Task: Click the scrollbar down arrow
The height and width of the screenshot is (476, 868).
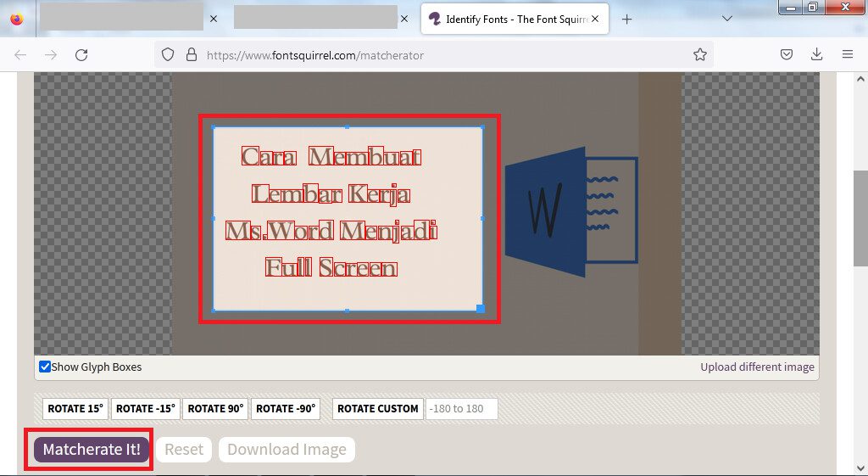Action: point(860,468)
